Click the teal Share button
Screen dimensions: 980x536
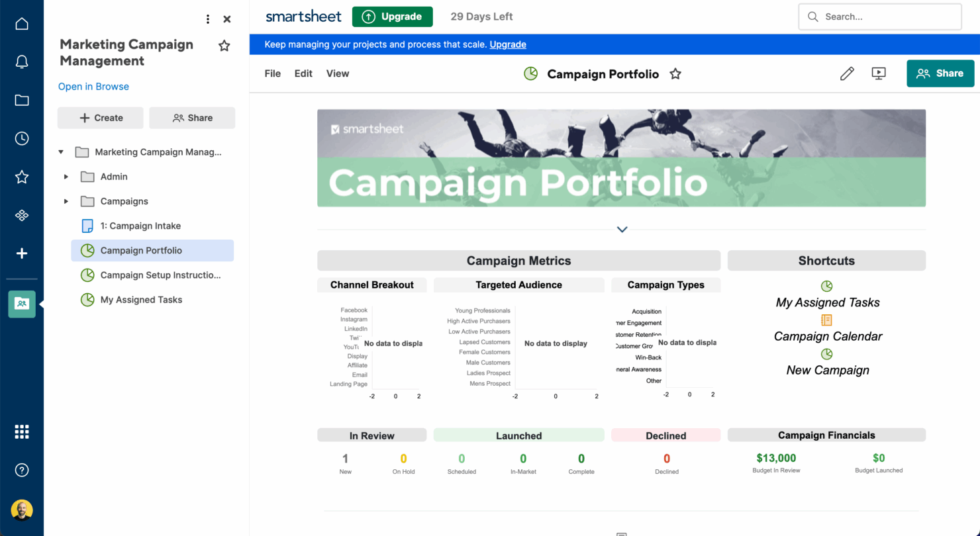tap(940, 73)
